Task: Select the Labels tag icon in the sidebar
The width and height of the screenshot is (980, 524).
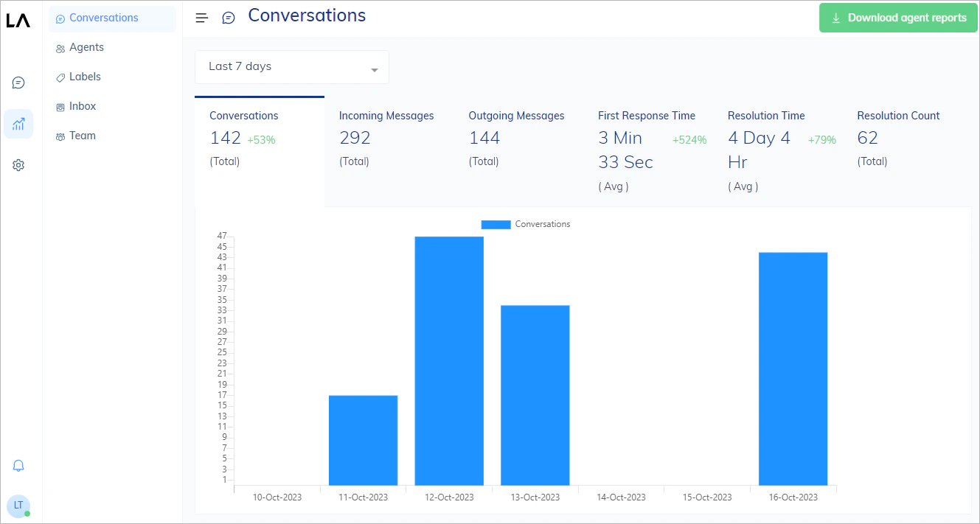Action: coord(60,77)
